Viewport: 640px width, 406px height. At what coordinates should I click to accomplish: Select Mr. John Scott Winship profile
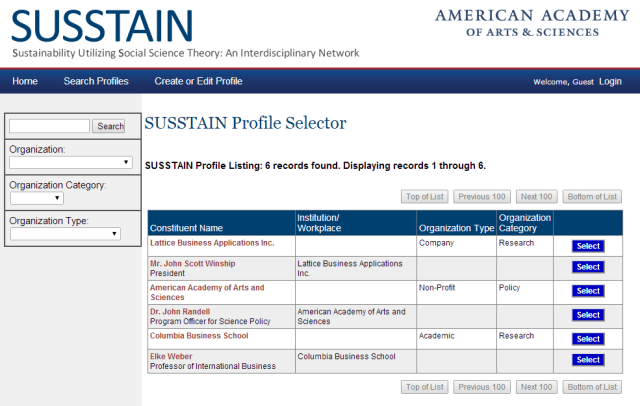(x=588, y=267)
